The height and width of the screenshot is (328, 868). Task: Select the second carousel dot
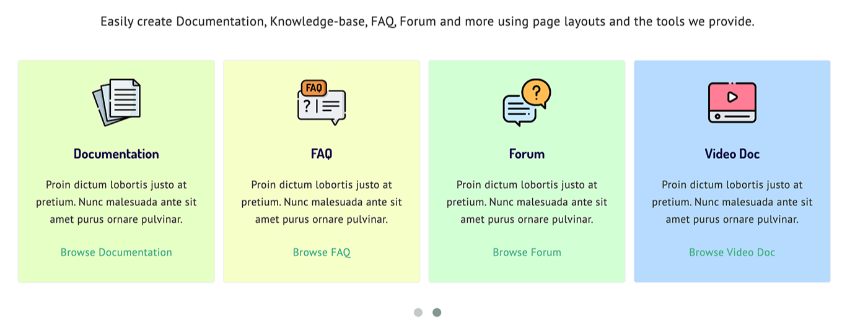437,313
